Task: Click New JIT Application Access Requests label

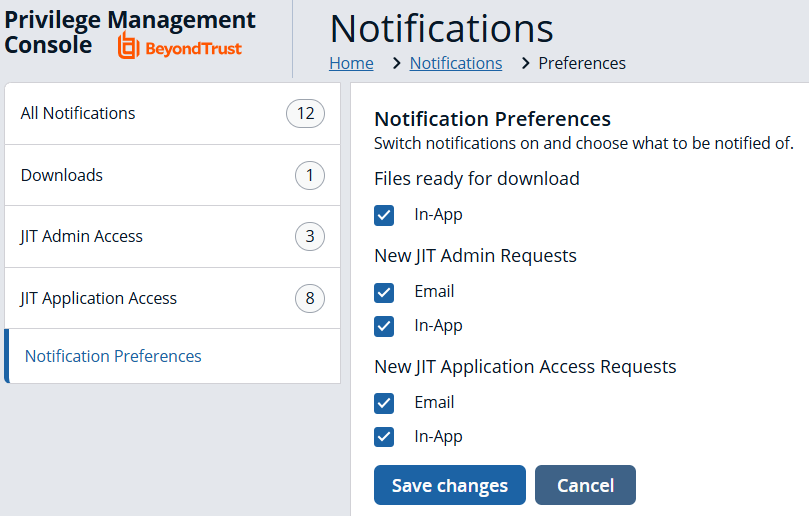Action: click(525, 366)
